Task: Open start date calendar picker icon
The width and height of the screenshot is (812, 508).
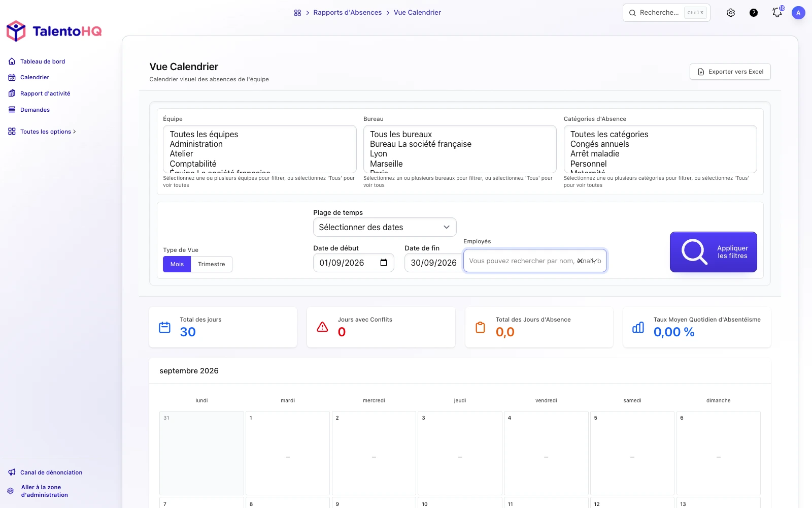Action: click(x=384, y=263)
